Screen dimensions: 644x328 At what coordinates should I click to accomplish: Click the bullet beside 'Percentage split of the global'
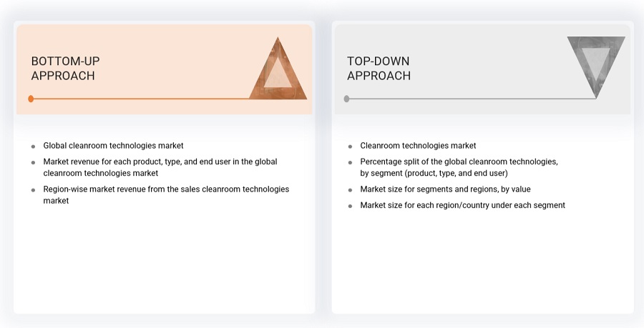click(x=351, y=162)
